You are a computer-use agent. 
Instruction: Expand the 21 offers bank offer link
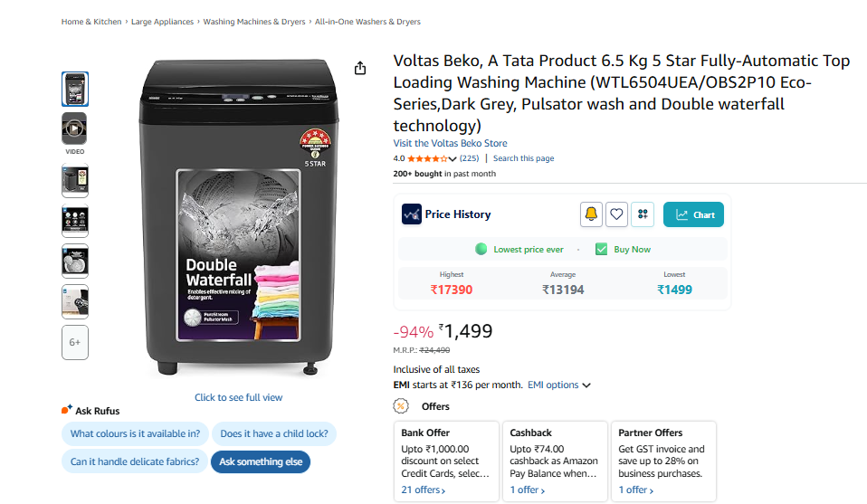pos(424,490)
